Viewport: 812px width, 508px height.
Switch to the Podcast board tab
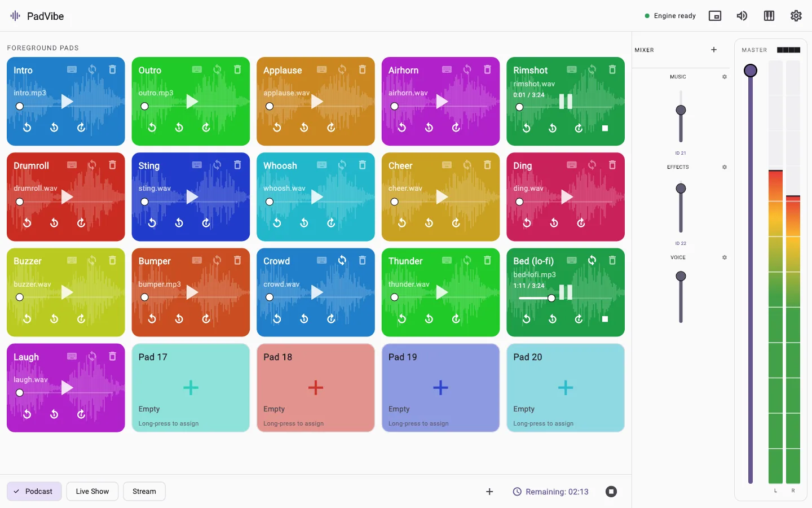[x=34, y=492]
